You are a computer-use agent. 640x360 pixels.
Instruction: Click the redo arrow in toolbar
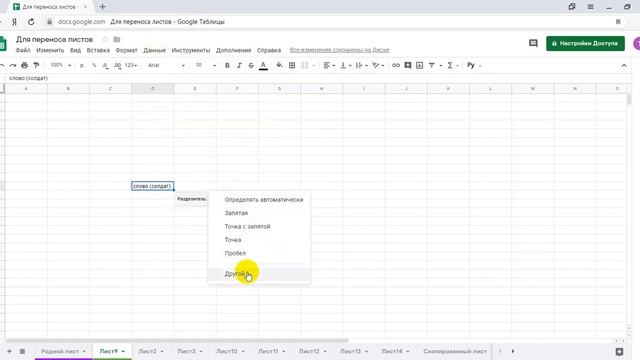13,65
